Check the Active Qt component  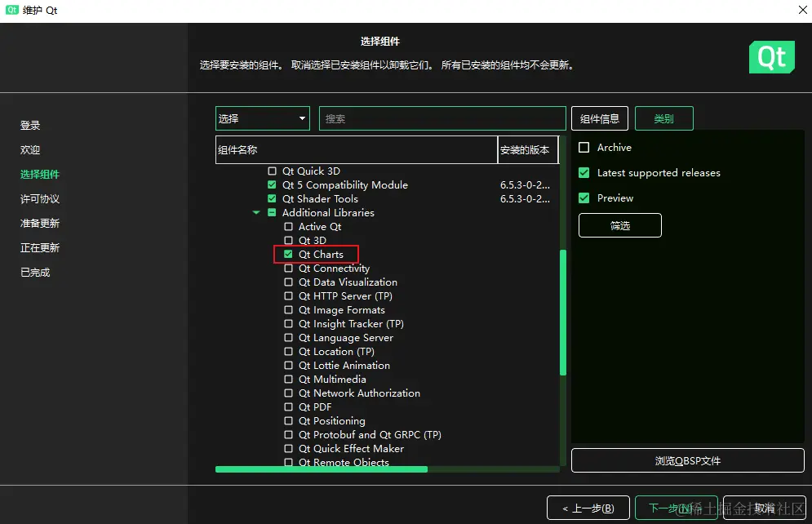(288, 227)
